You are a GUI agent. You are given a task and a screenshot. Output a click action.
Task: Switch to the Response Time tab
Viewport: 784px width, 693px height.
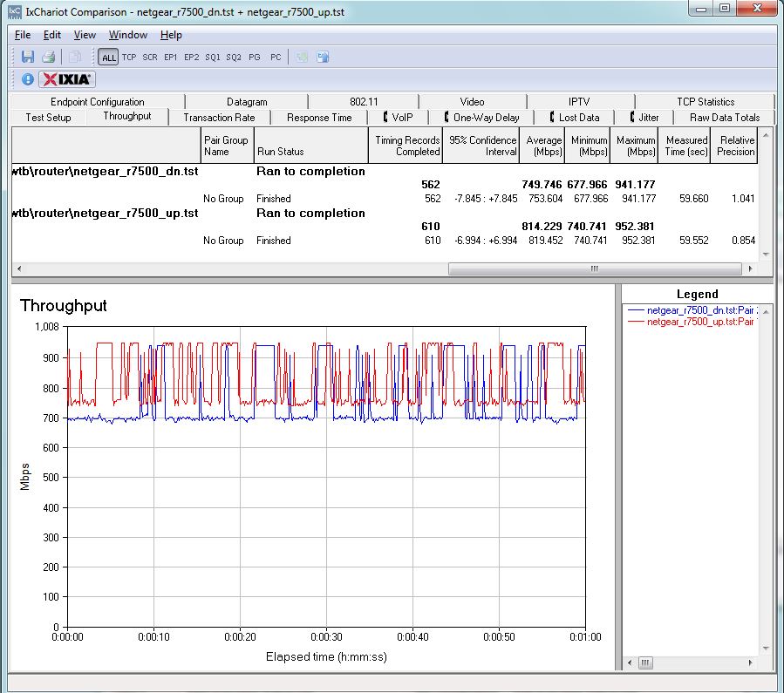tap(319, 118)
